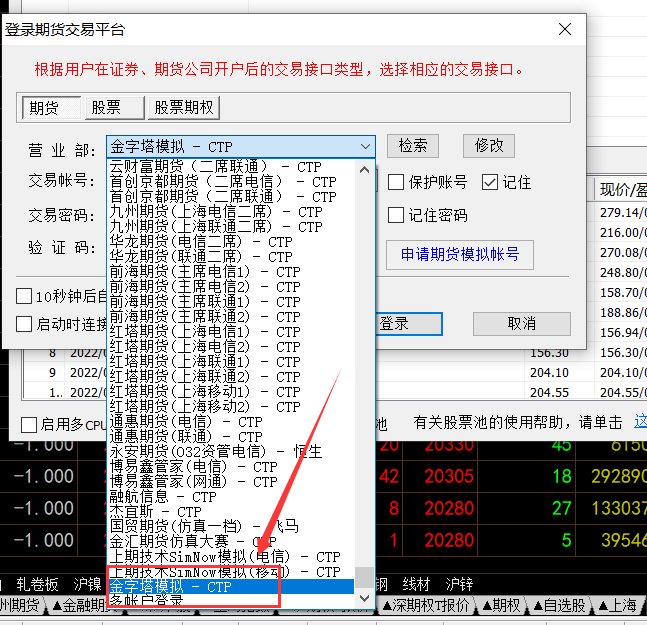Viewport: 647px width, 625px height.
Task: Select 上期技术SimNow模拟(移动) - CTP
Action: [x=230, y=572]
